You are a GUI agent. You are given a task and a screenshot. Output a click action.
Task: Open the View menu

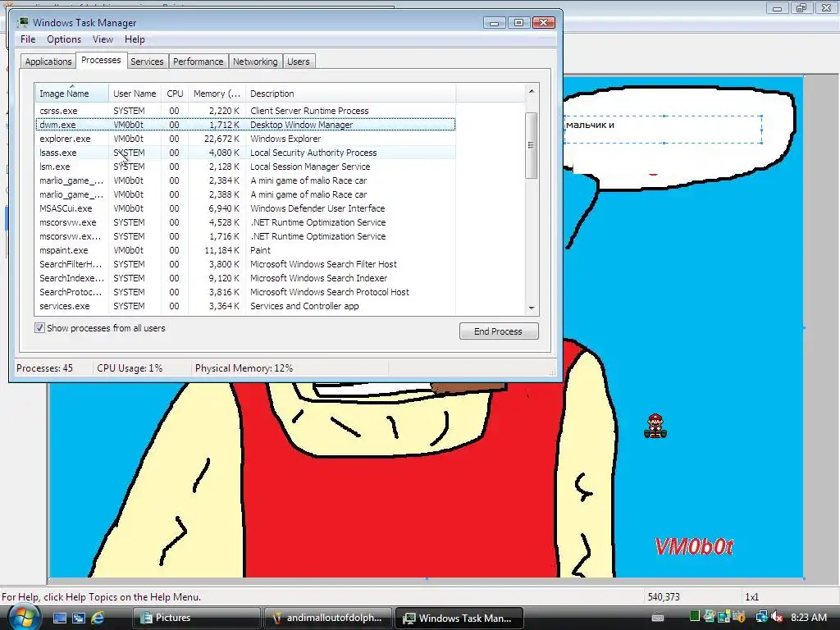click(103, 39)
